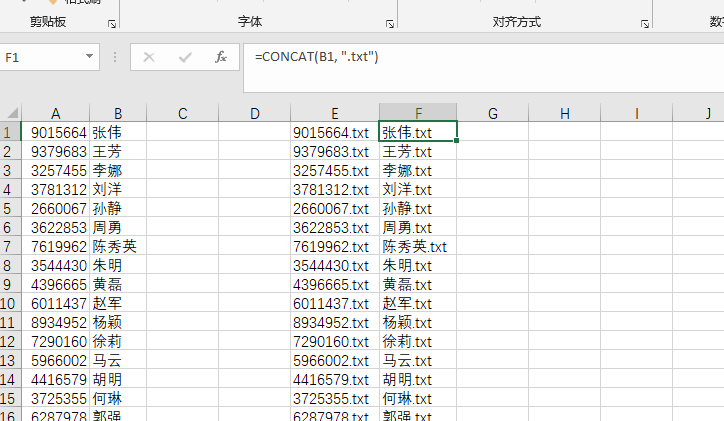Image resolution: width=724 pixels, height=421 pixels.
Task: Expand the Name Box dropdown arrow
Action: (x=89, y=58)
